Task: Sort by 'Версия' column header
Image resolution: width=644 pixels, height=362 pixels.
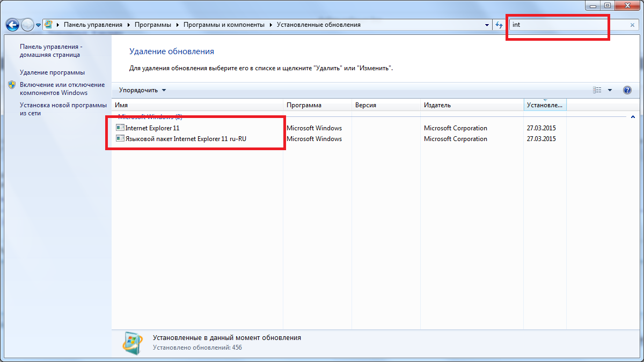Action: pos(386,105)
